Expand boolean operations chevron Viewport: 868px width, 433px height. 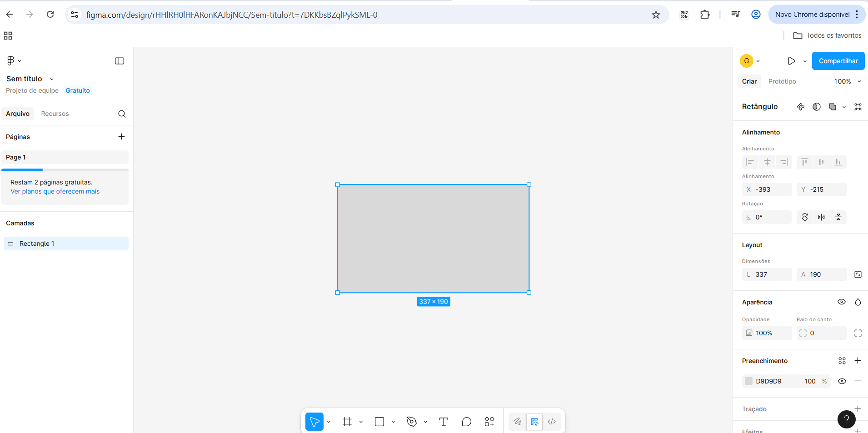pos(844,107)
